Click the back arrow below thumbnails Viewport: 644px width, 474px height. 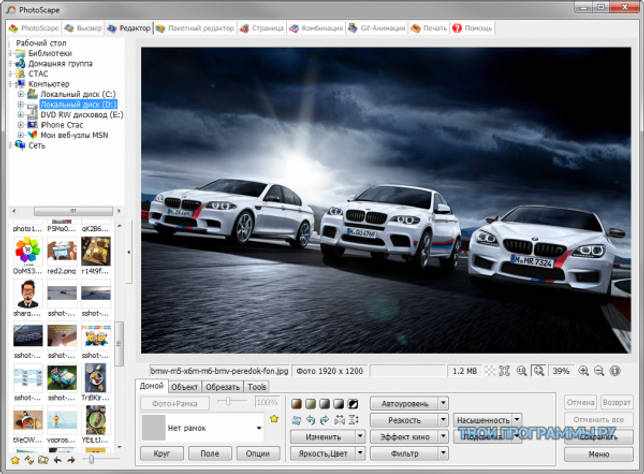click(x=58, y=460)
